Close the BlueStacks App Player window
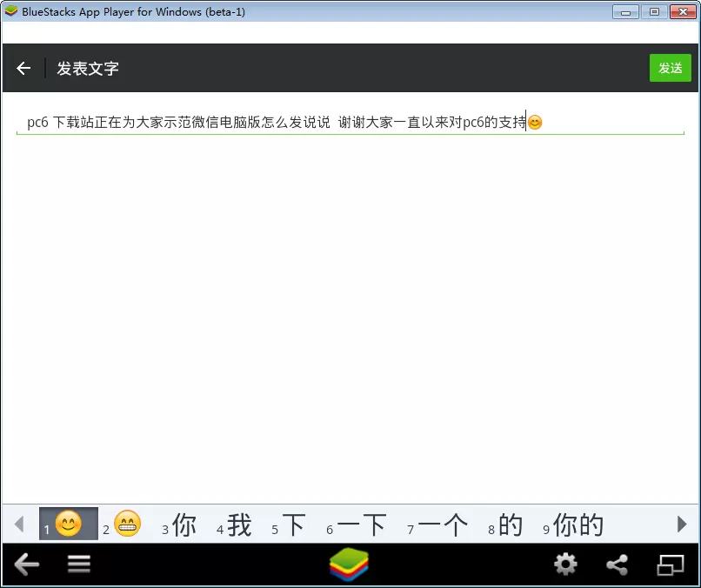701x588 pixels. point(683,11)
